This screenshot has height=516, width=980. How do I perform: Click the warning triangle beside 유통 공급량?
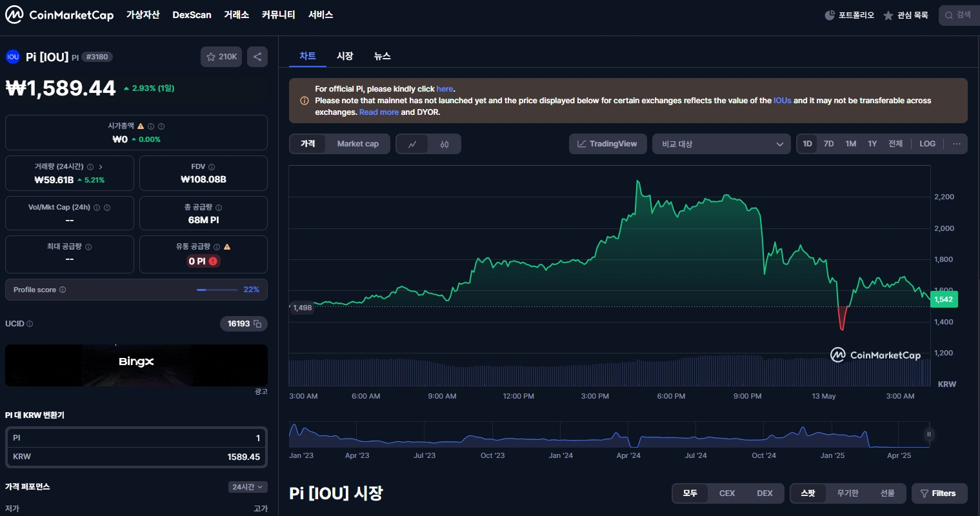[227, 246]
